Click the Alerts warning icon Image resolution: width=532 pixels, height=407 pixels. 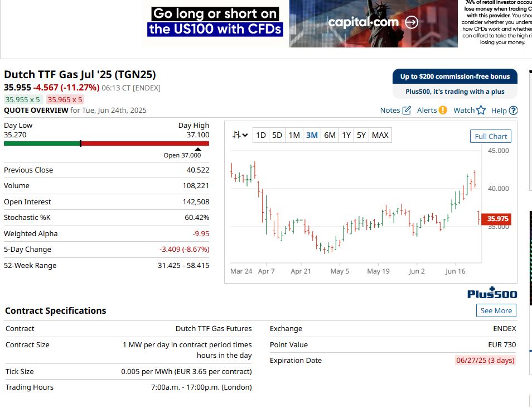tap(442, 111)
